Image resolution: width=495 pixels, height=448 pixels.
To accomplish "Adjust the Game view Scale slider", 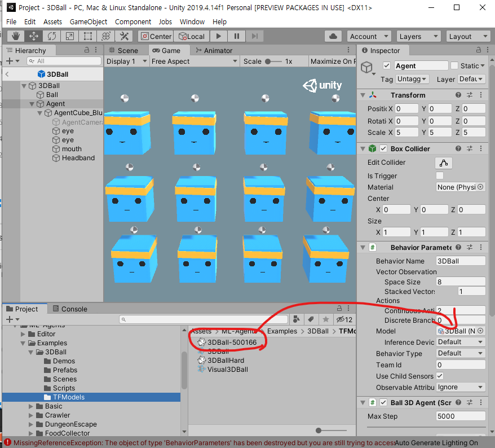I will pyautogui.click(x=273, y=62).
